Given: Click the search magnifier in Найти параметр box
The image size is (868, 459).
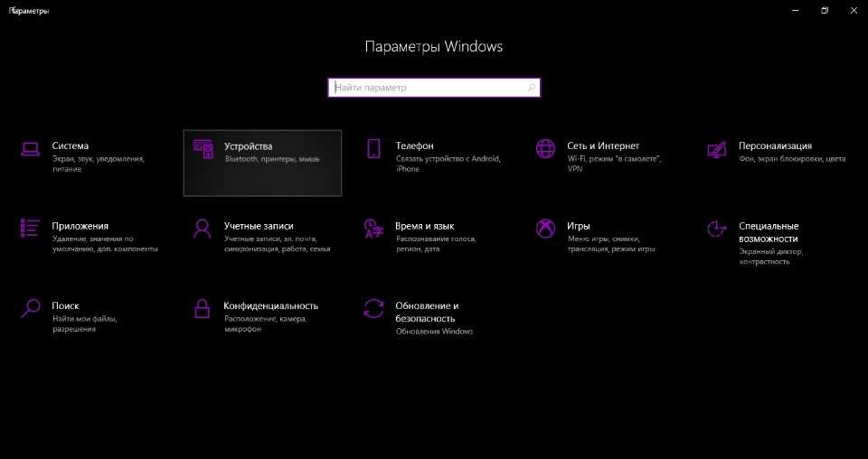Looking at the screenshot, I should coord(532,88).
